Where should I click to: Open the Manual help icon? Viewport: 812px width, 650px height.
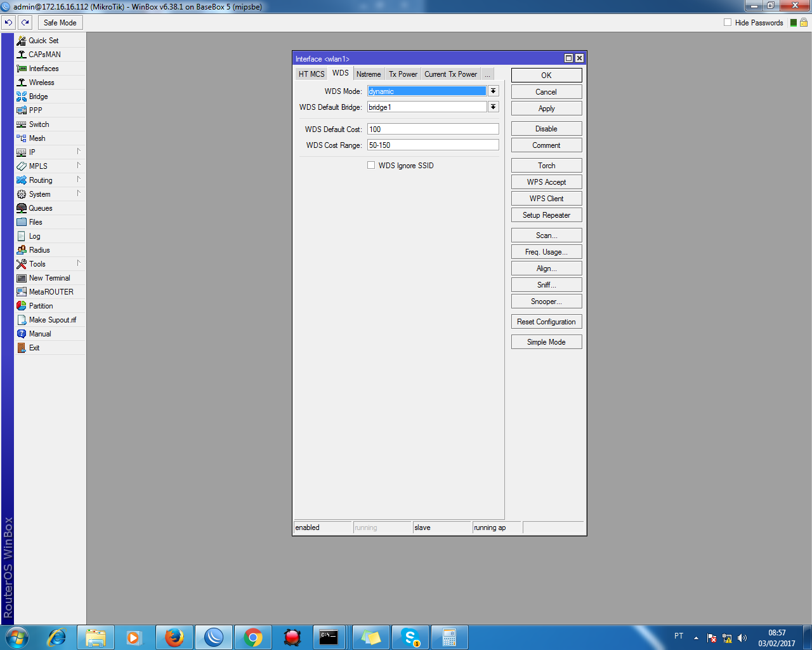click(22, 334)
